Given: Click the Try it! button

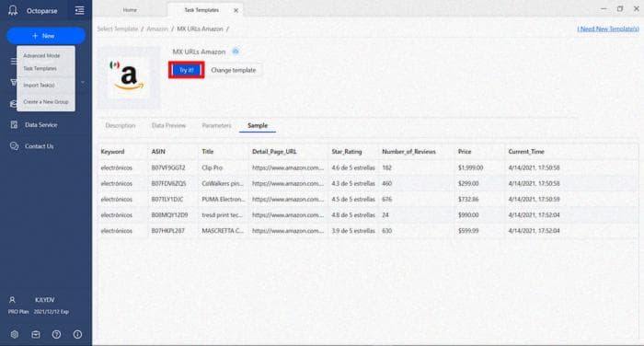Looking at the screenshot, I should pyautogui.click(x=186, y=70).
